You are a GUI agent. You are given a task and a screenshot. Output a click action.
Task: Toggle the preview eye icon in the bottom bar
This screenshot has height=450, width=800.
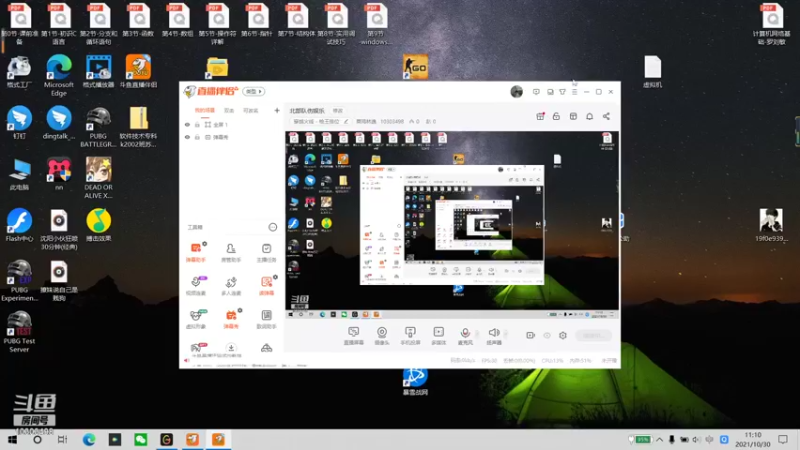click(547, 335)
